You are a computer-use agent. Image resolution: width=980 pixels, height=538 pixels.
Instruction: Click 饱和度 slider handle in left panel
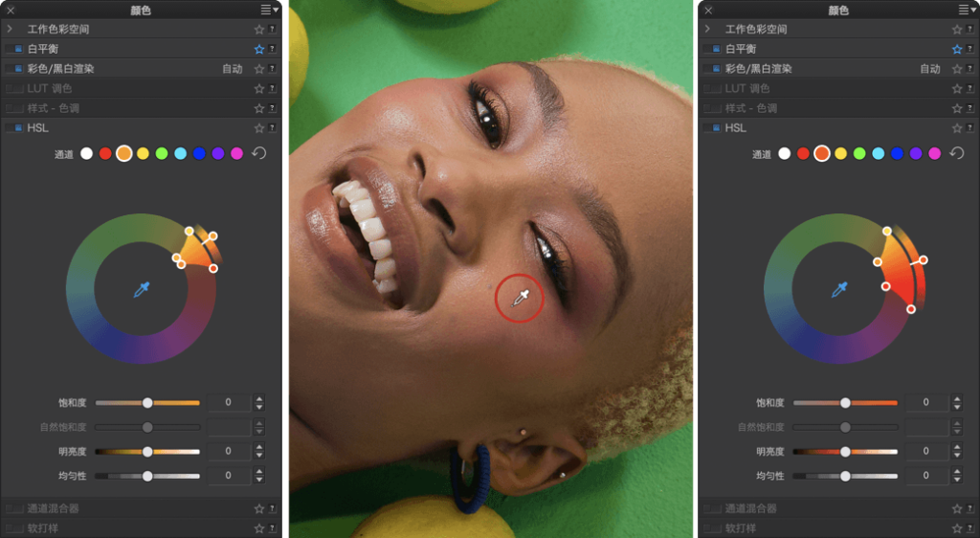pos(147,403)
